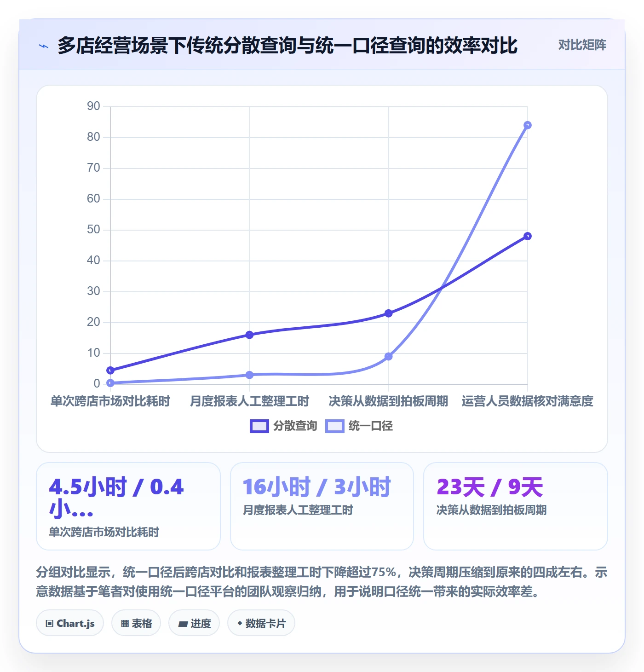Click the y-axis tick label 20
The image size is (644, 672).
click(x=93, y=322)
